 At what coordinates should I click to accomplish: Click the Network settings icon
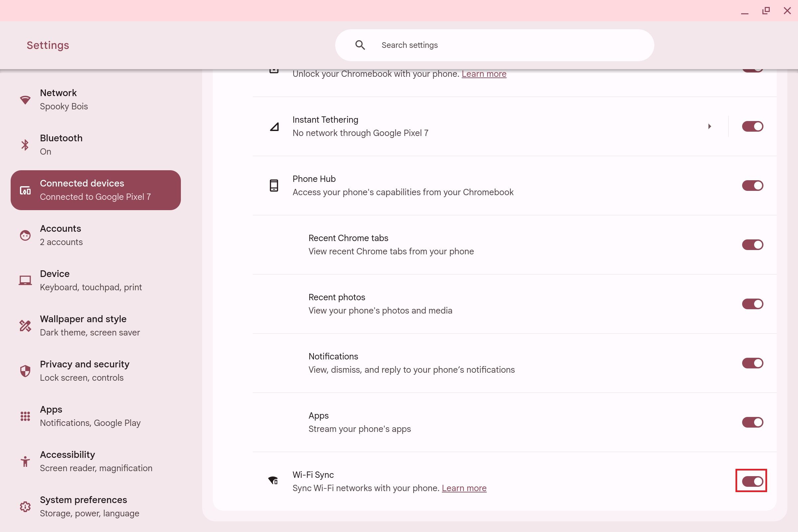point(24,100)
